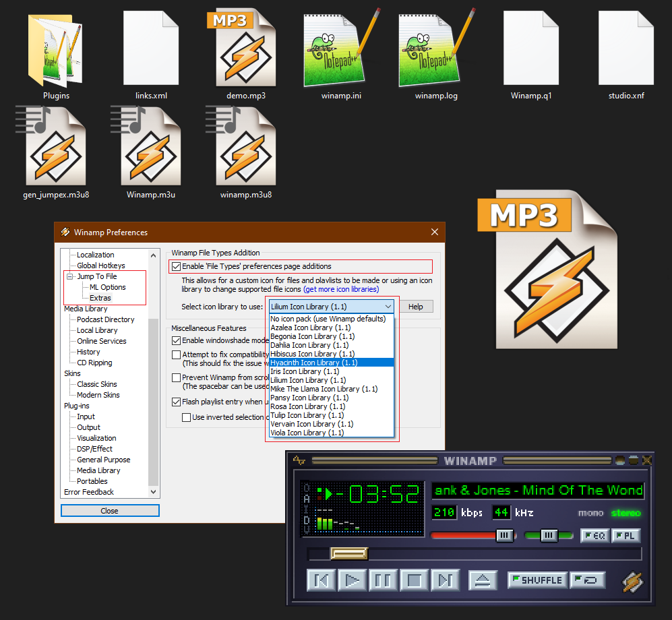Screen dimensions: 672x620
Task: Select Modern Skins in preferences tree
Action: (x=98, y=395)
